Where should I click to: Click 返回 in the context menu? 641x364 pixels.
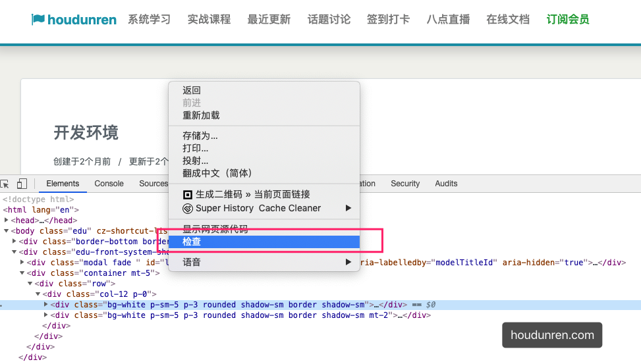pyautogui.click(x=192, y=90)
